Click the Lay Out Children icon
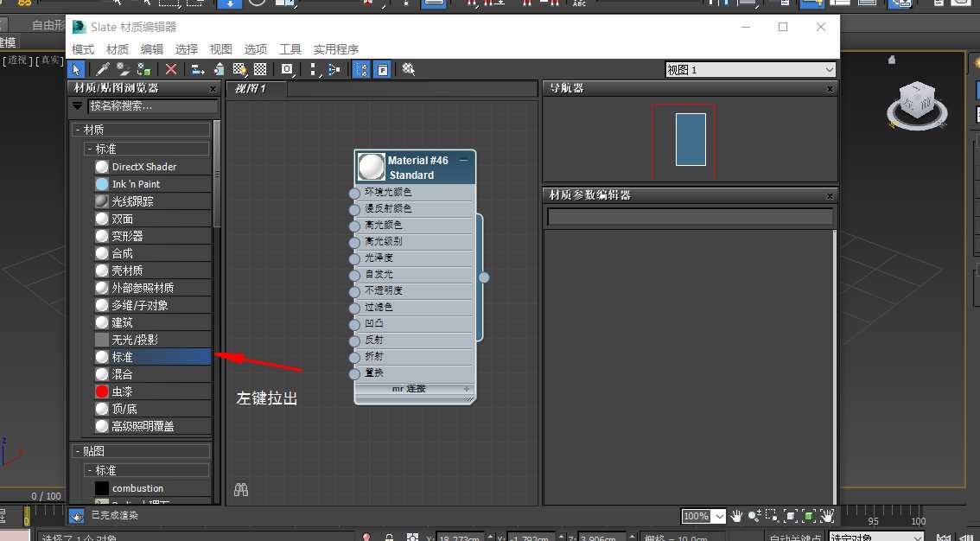Screen dimensions: 980x541 (x=334, y=69)
